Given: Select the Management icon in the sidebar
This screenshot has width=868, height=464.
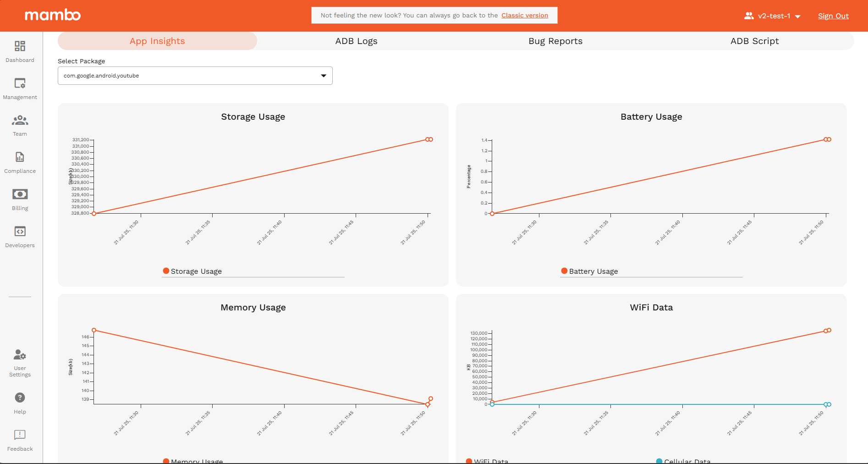Looking at the screenshot, I should 20,88.
